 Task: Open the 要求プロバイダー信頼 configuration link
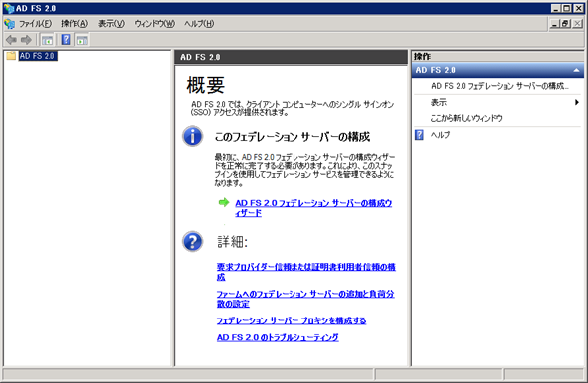click(x=305, y=272)
